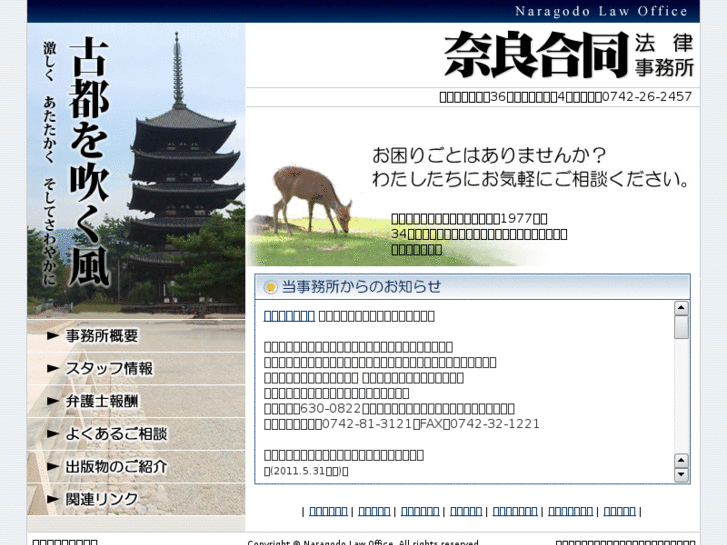Open the 弁護士報酬 menu item

102,401
